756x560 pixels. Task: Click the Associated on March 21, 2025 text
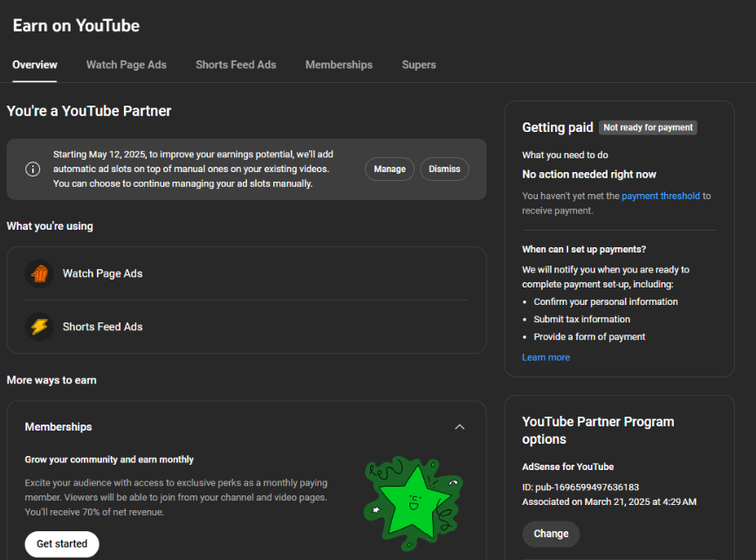coord(609,502)
